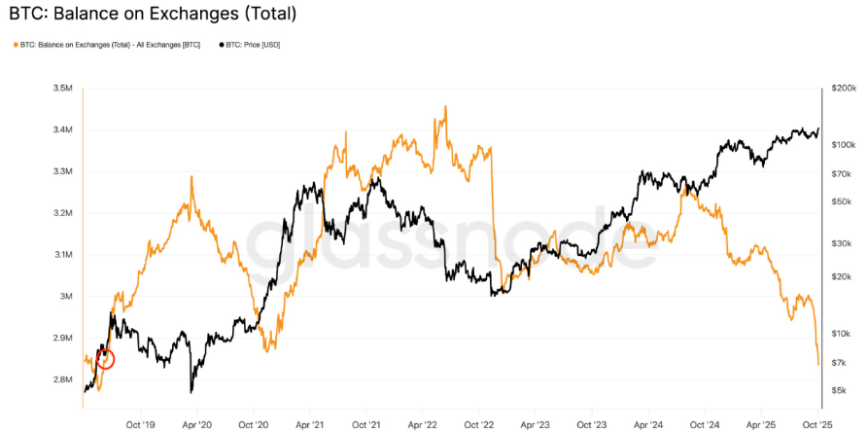Click the Apr '21 date label
Image resolution: width=868 pixels, height=433 pixels.
310,425
